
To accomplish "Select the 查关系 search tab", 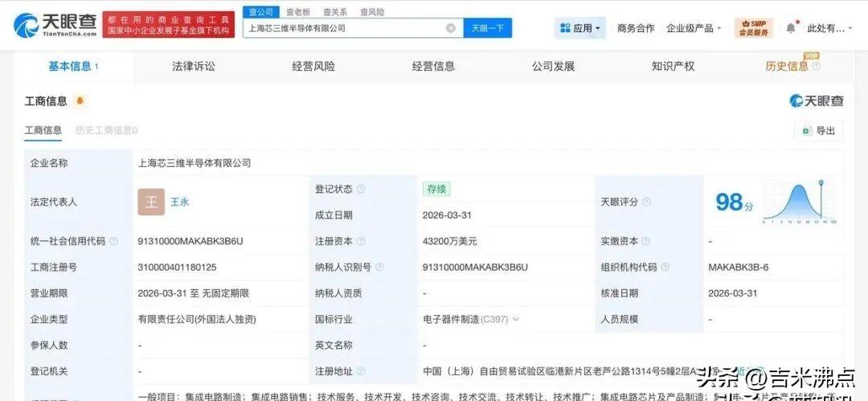I will [334, 11].
